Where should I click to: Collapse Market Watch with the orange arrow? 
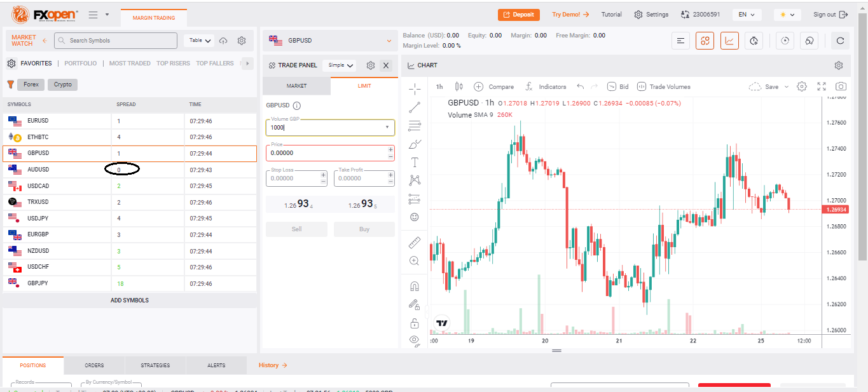tap(45, 41)
